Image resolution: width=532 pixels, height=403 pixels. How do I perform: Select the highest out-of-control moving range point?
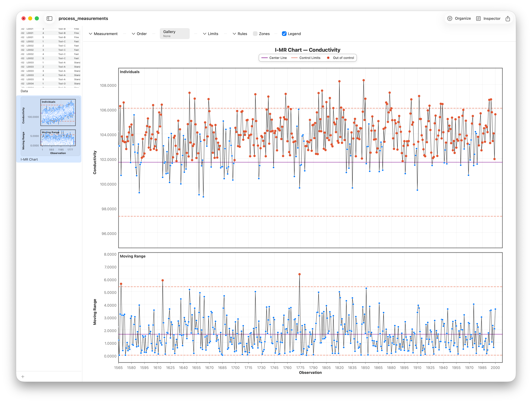point(299,274)
